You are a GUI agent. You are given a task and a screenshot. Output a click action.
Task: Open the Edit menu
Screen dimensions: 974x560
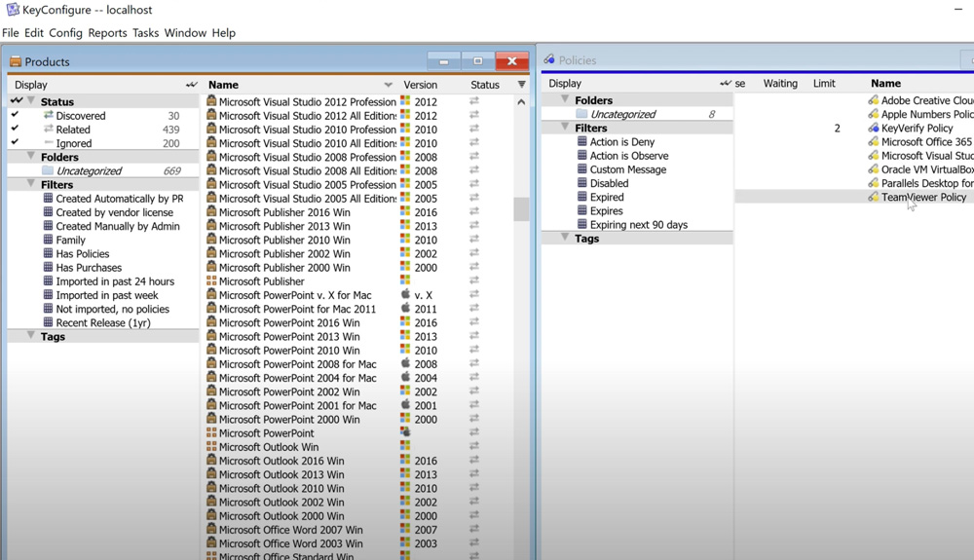(33, 33)
